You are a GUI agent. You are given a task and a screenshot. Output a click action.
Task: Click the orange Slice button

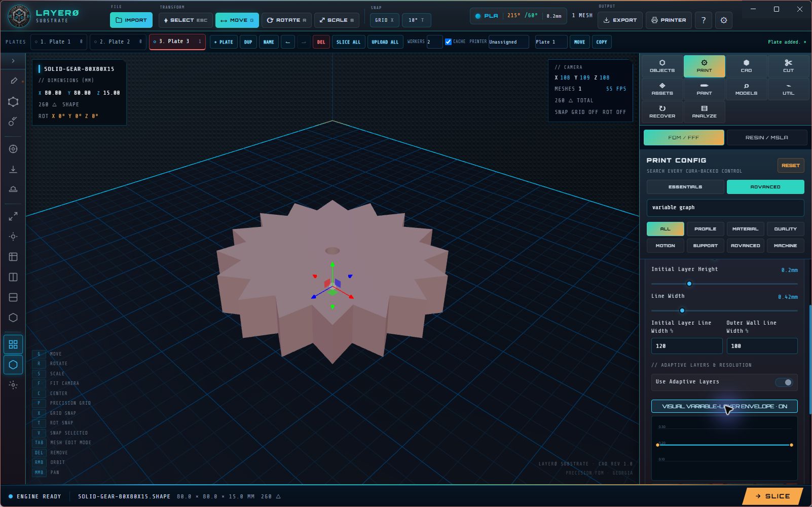[773, 496]
